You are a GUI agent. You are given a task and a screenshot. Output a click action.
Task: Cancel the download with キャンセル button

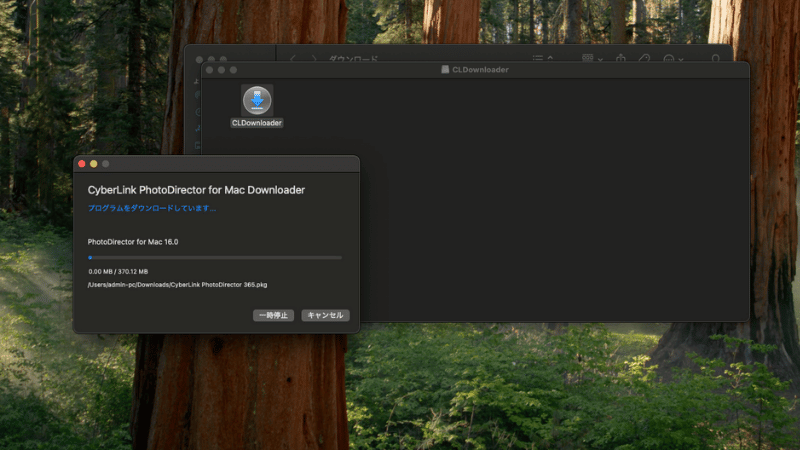click(x=326, y=315)
